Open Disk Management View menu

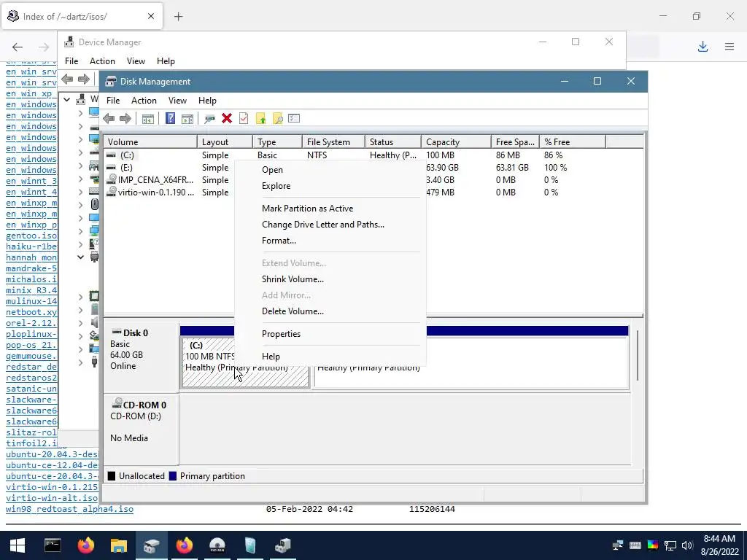click(177, 101)
